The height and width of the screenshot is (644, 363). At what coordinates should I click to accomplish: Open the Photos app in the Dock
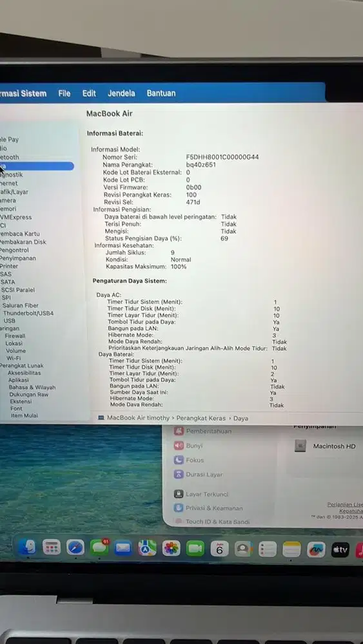(171, 548)
